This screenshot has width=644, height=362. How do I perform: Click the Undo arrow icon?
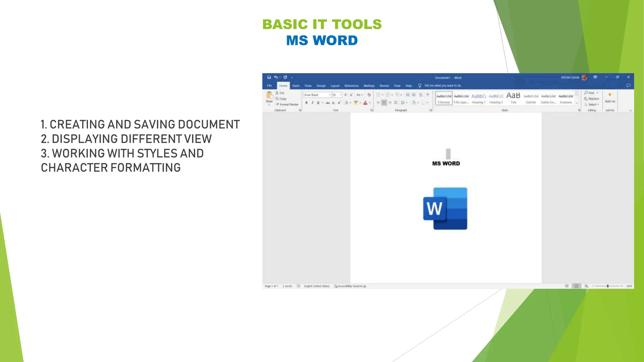(276, 77)
